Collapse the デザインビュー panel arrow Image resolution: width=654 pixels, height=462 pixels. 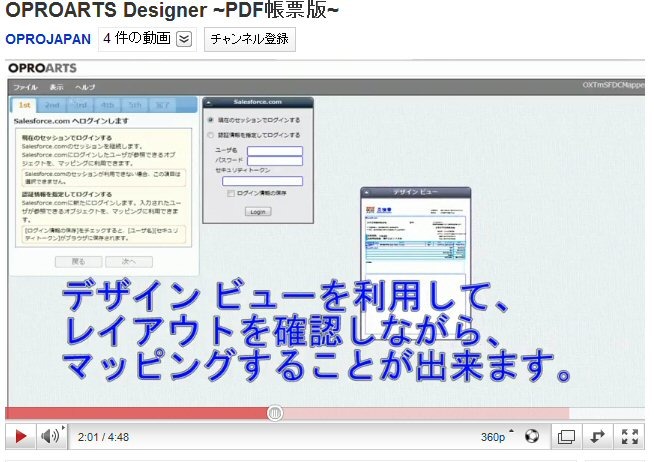coord(367,193)
